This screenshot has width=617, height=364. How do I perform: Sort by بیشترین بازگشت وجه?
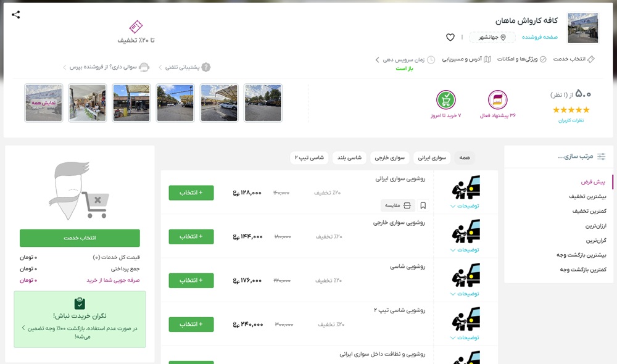pyautogui.click(x=581, y=255)
